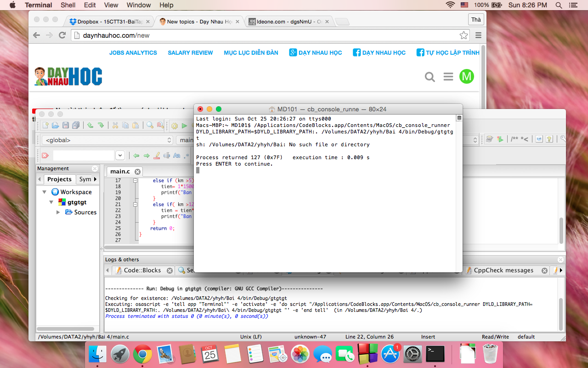Click Replace icon in Code::Blocks toolbar
This screenshot has width=588, height=368.
click(160, 125)
